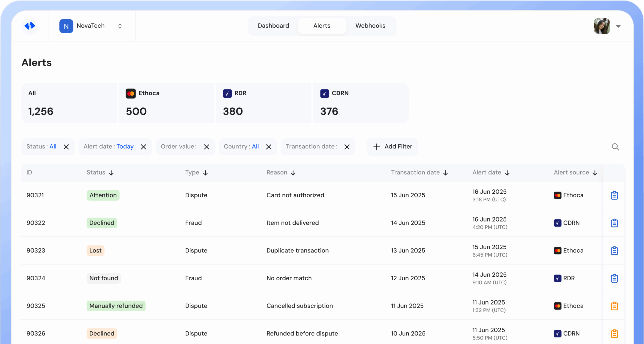
Task: Sort by Transaction date column header arrow
Action: (x=446, y=173)
